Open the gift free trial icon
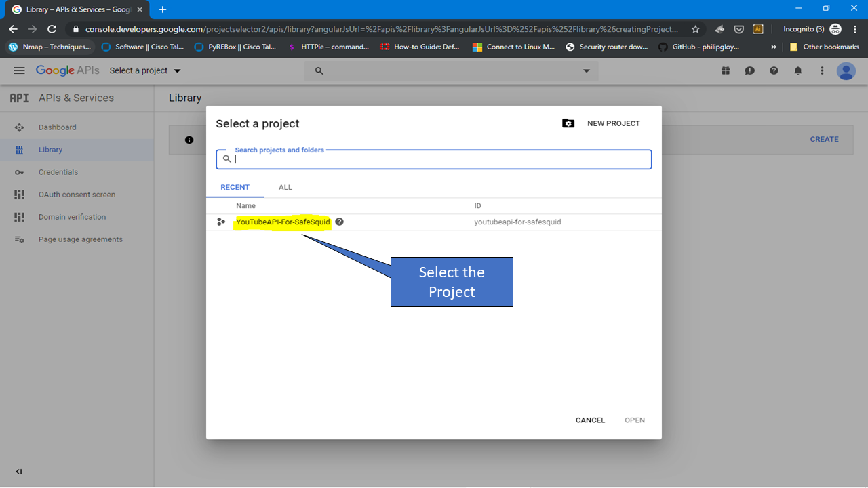Screen dimensions: 868x488 coord(726,70)
